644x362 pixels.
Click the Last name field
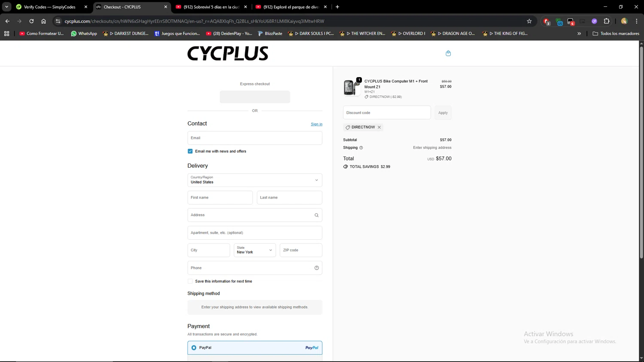pos(289,198)
